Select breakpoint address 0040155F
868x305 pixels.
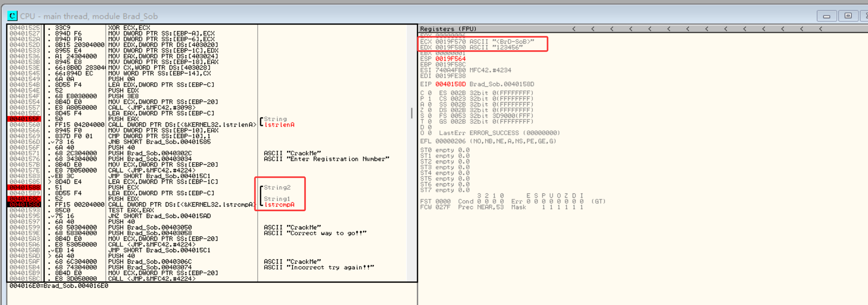coord(24,119)
